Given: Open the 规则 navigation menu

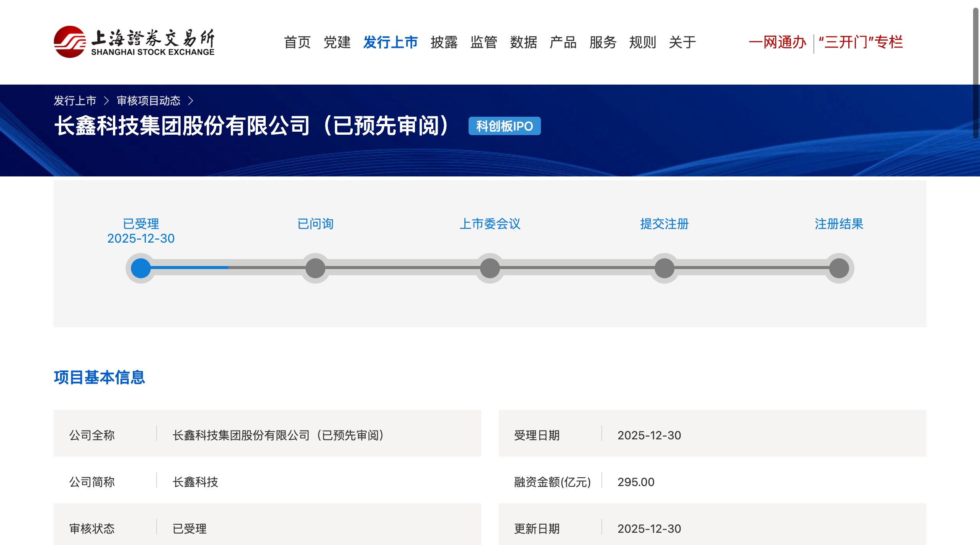Looking at the screenshot, I should pyautogui.click(x=643, y=42).
